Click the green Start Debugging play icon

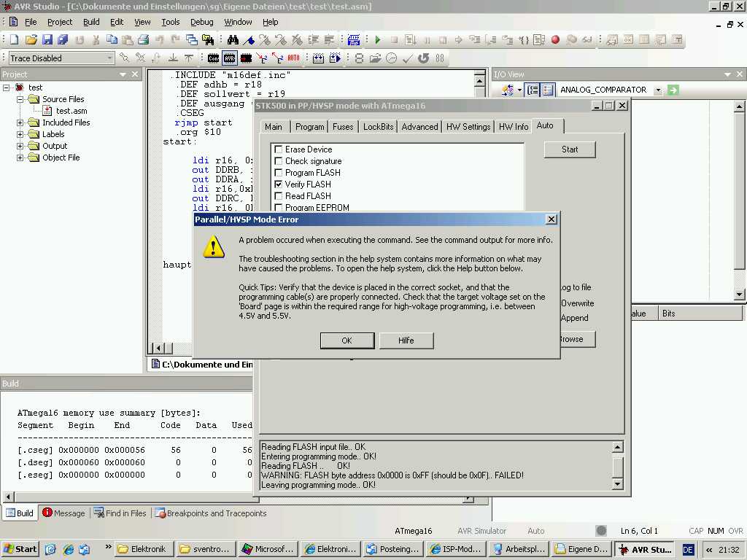378,40
